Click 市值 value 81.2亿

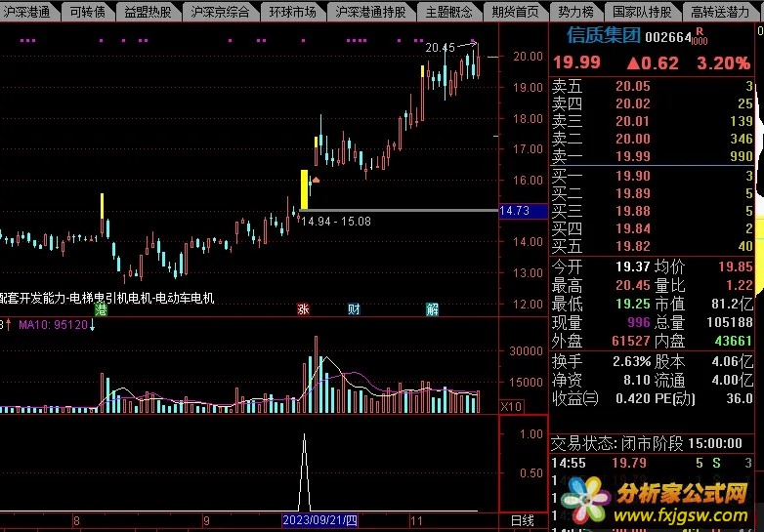point(732,304)
